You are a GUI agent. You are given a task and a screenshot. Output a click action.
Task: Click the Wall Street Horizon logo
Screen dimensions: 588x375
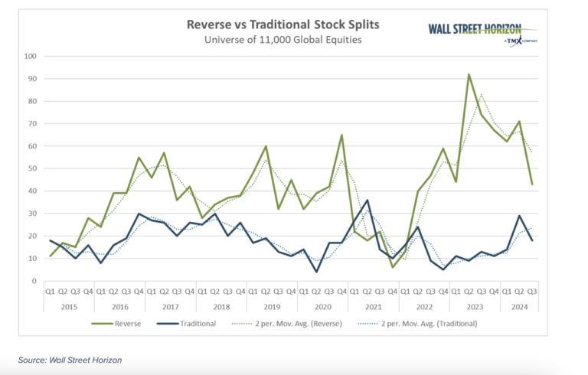(x=483, y=34)
